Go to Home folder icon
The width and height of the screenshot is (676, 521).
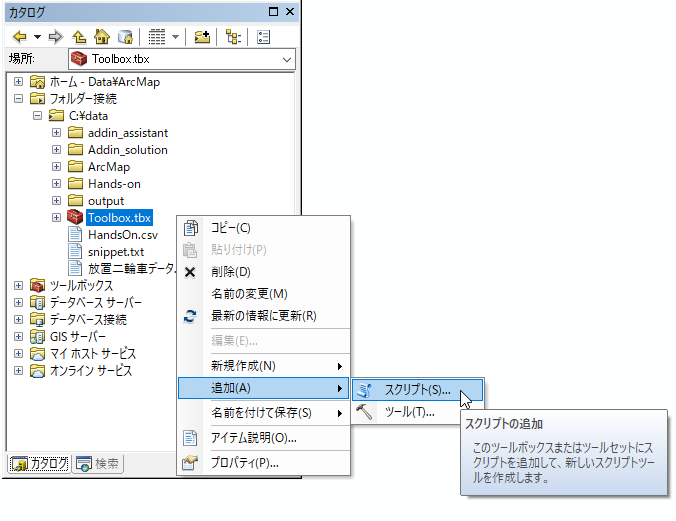coord(102,37)
